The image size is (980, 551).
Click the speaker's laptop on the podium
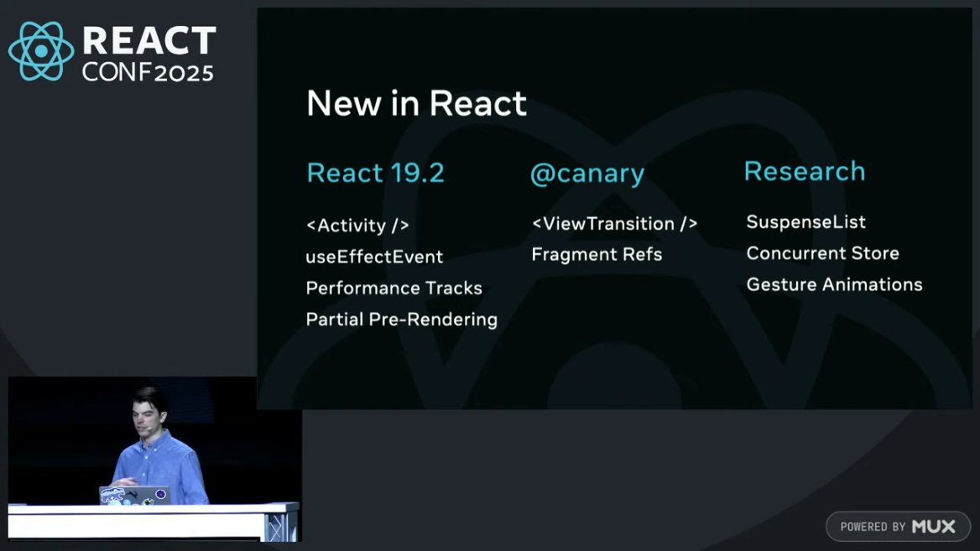134,495
